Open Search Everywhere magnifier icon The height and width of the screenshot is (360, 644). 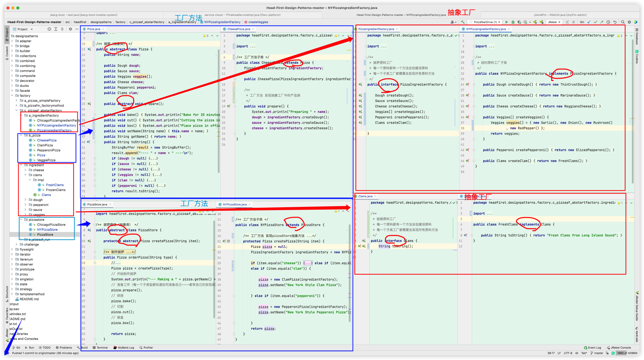(623, 22)
